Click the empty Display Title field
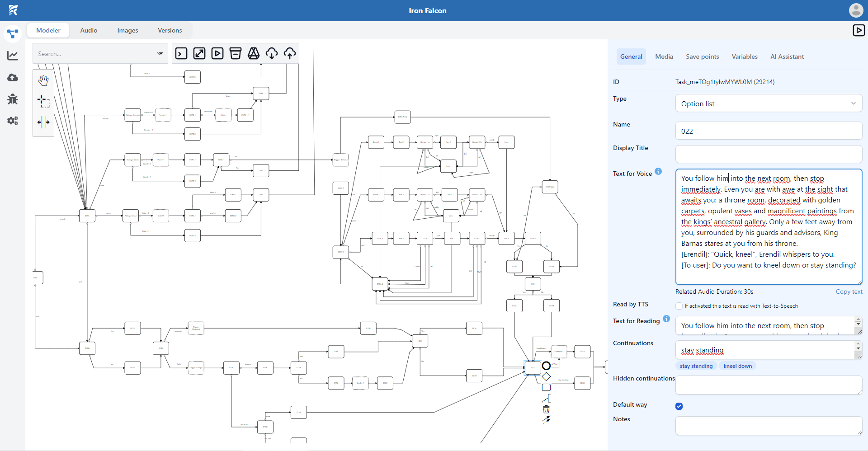The height and width of the screenshot is (451, 868). [769, 154]
